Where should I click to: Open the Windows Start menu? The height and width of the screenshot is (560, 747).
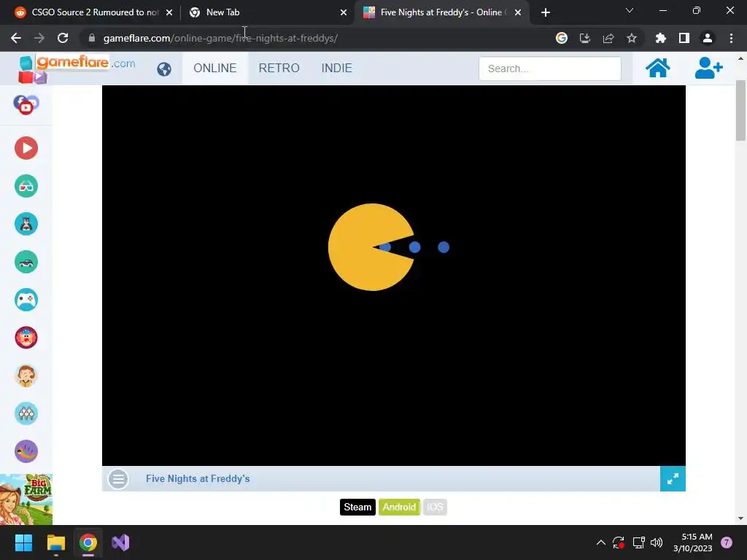[23, 542]
